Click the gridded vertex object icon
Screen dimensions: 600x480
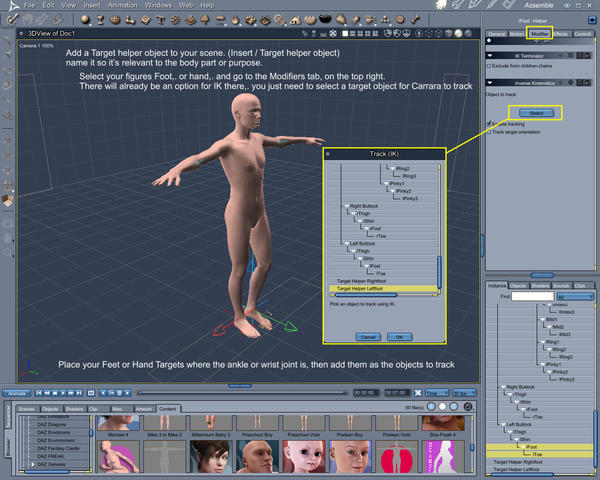point(115,19)
